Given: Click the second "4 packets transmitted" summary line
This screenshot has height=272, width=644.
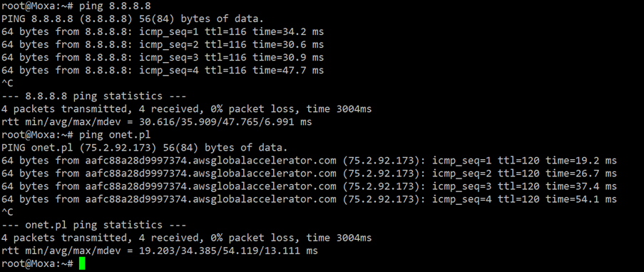Looking at the screenshot, I should pyautogui.click(x=186, y=238).
